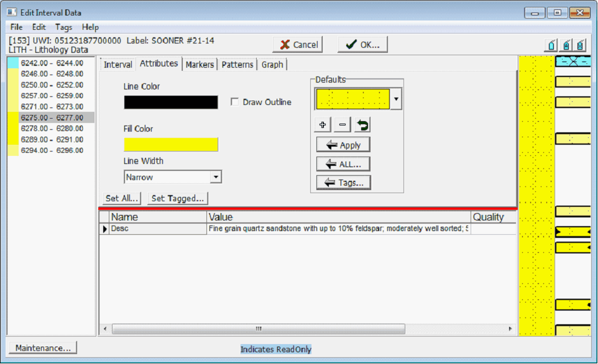Click the minus button under Defaults
598x364 pixels.
click(x=343, y=125)
